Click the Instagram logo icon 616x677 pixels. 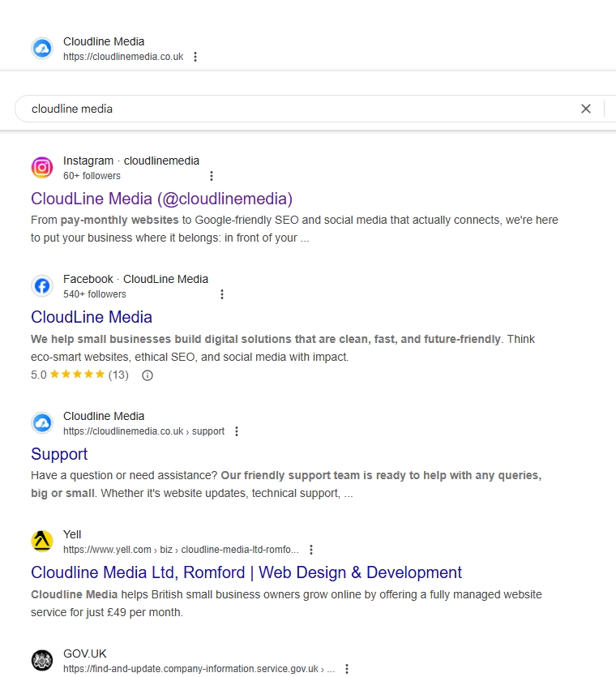(42, 168)
